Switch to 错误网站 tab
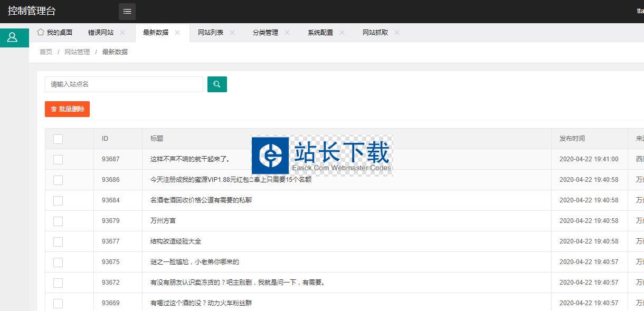Viewport: 644px width, 311px height. click(x=101, y=33)
